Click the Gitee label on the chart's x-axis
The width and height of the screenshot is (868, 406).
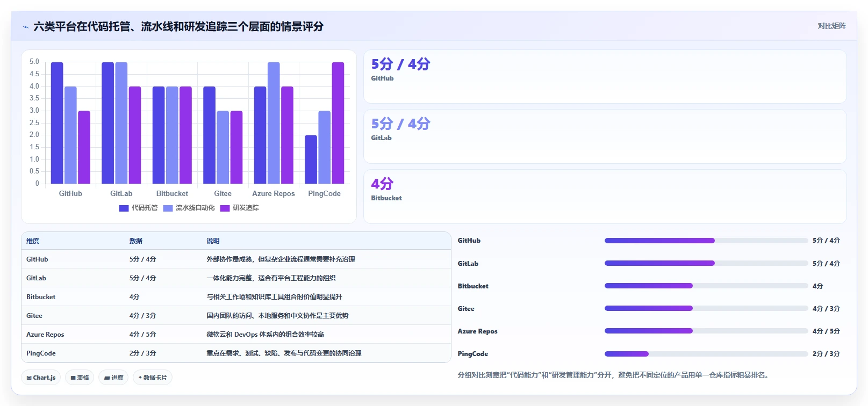pos(223,193)
